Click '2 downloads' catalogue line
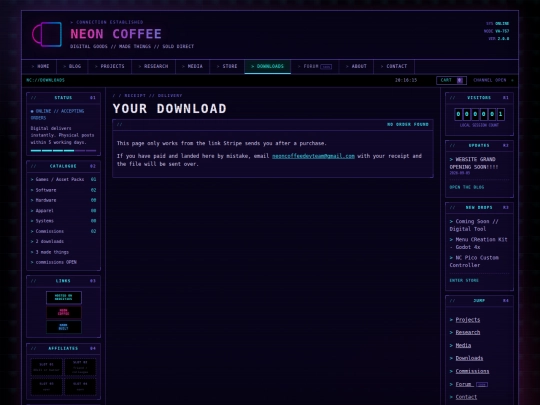 47,241
